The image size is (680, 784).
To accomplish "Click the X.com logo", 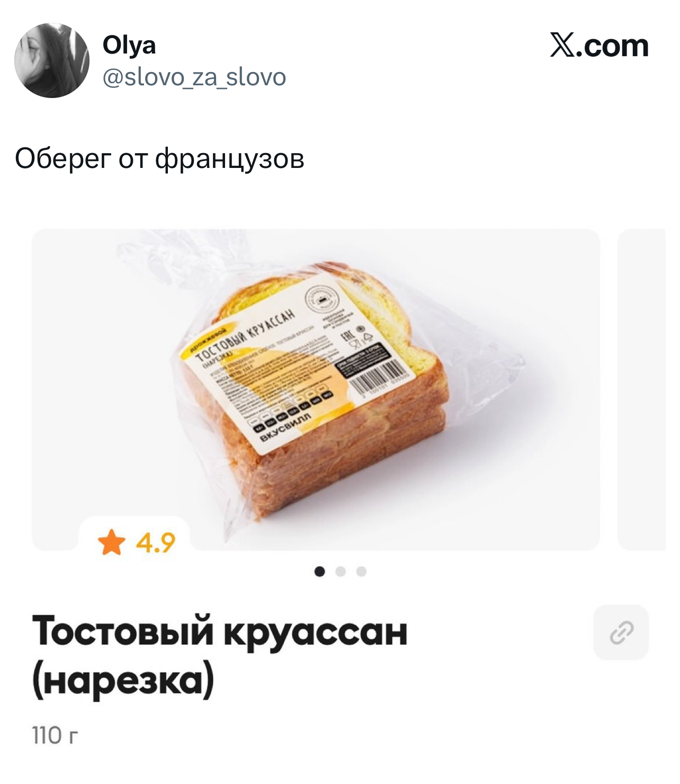I will coord(600,46).
